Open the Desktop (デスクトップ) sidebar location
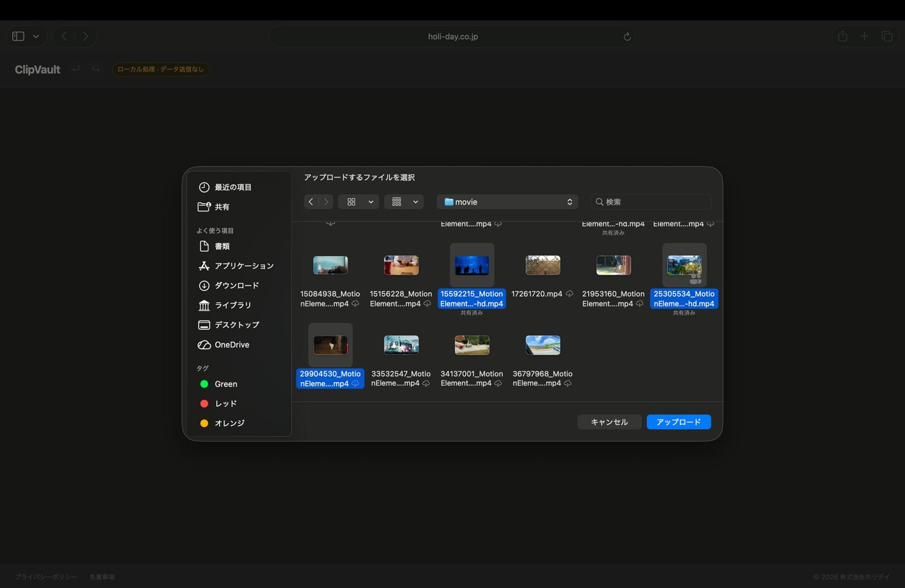The width and height of the screenshot is (905, 588). click(x=229, y=325)
